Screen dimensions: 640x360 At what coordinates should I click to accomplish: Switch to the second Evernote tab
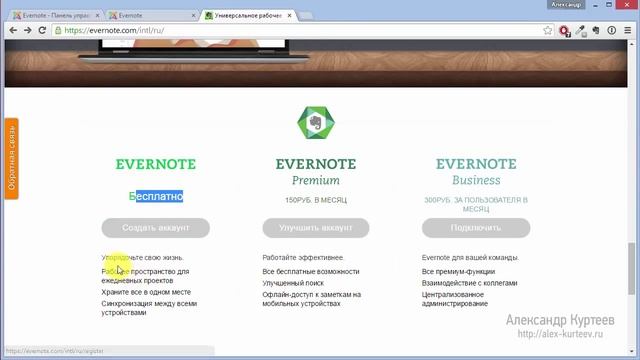(152, 16)
